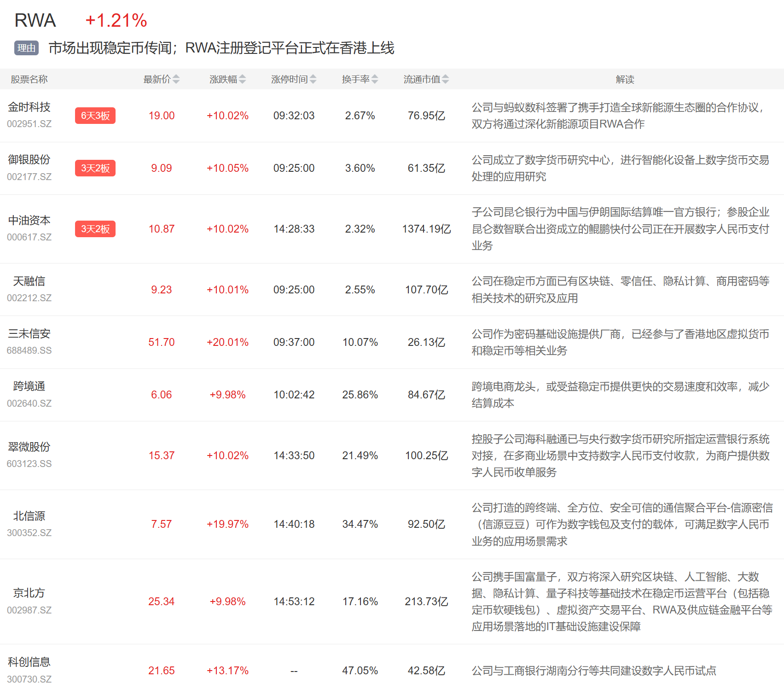Click limit-up time 10:02:42
The height and width of the screenshot is (695, 784).
pos(294,395)
